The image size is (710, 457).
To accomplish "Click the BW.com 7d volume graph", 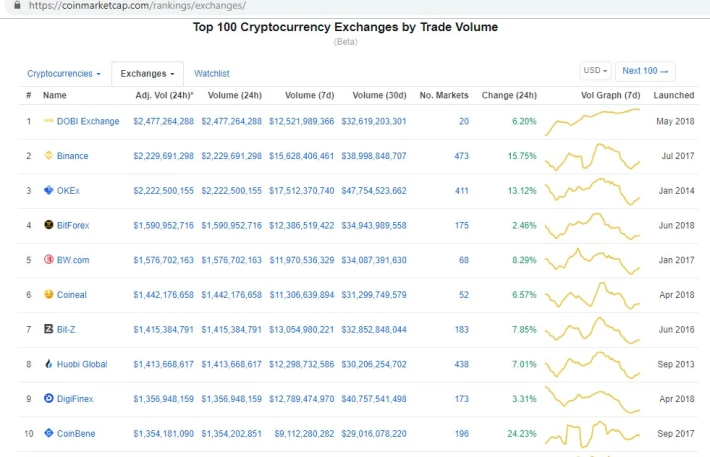I will click(592, 260).
